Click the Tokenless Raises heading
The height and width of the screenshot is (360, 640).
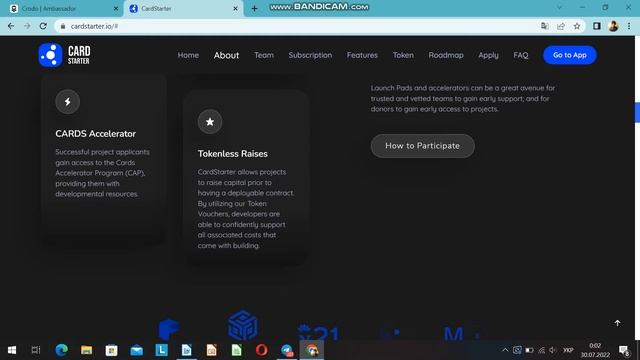233,154
